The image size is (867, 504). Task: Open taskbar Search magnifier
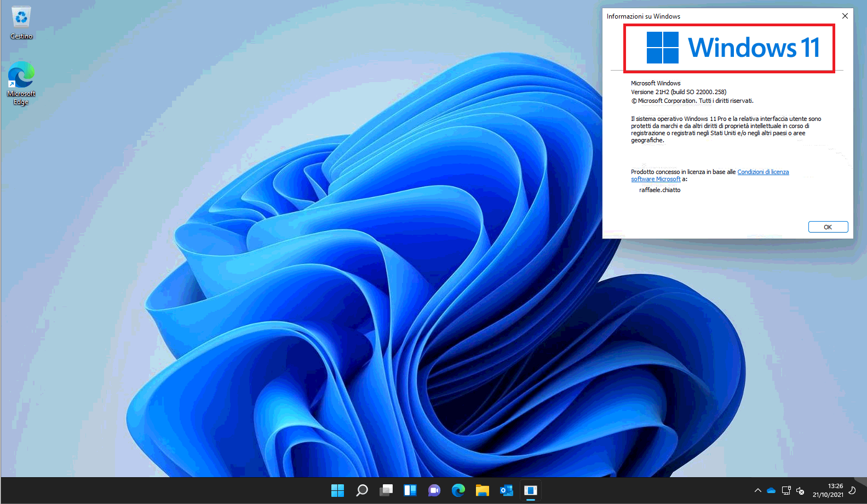tap(362, 490)
